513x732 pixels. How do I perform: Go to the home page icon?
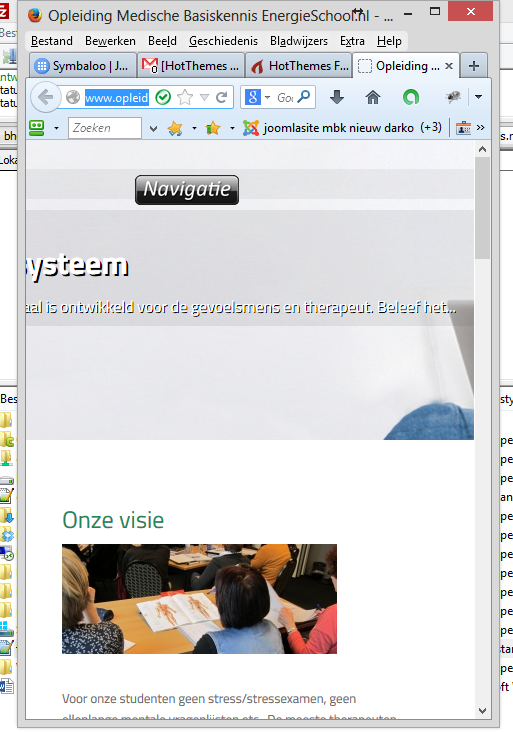(372, 97)
